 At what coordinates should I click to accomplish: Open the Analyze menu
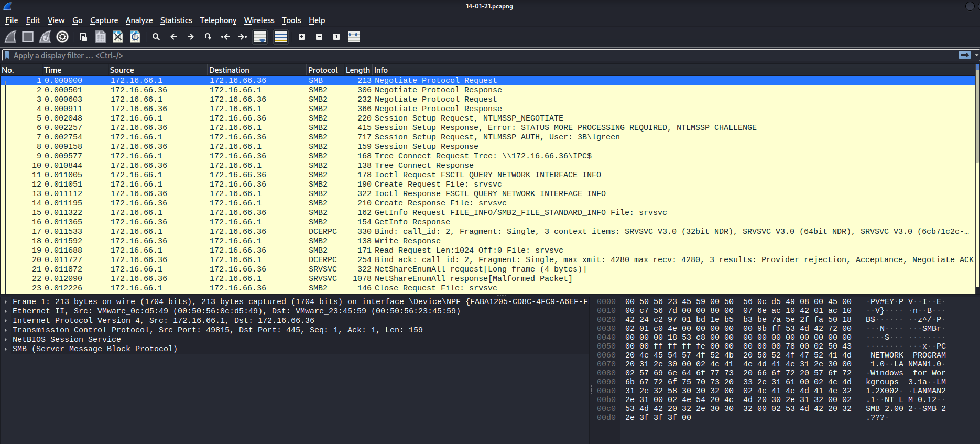(139, 20)
